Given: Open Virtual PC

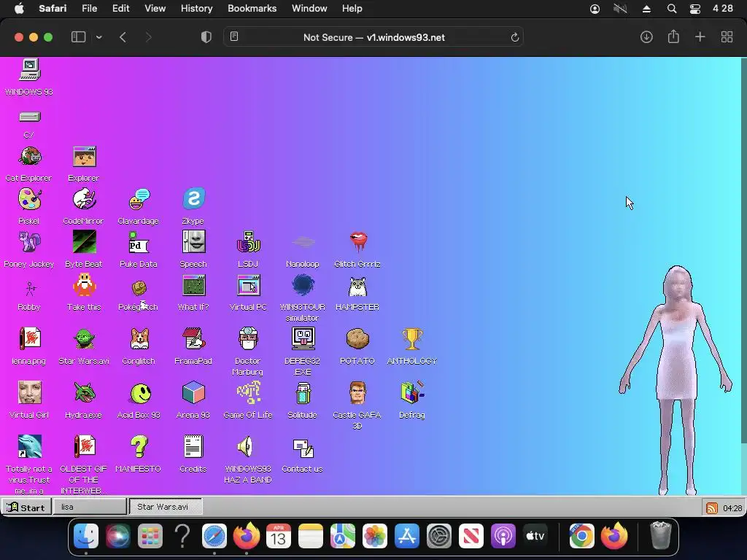Looking at the screenshot, I should [x=249, y=286].
